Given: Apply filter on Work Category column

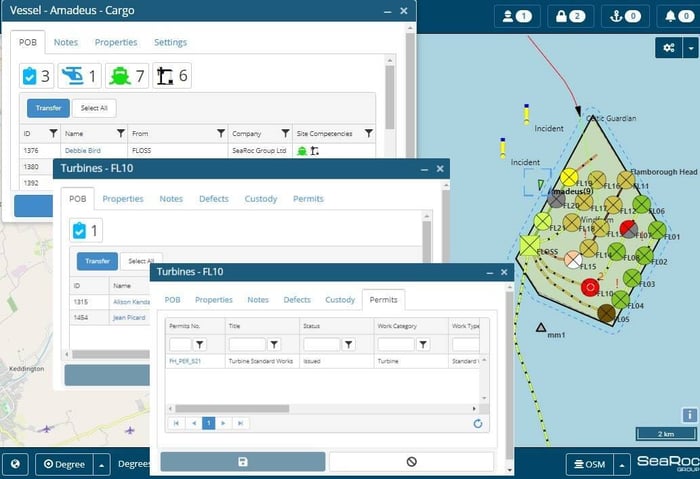Looking at the screenshot, I should (423, 344).
